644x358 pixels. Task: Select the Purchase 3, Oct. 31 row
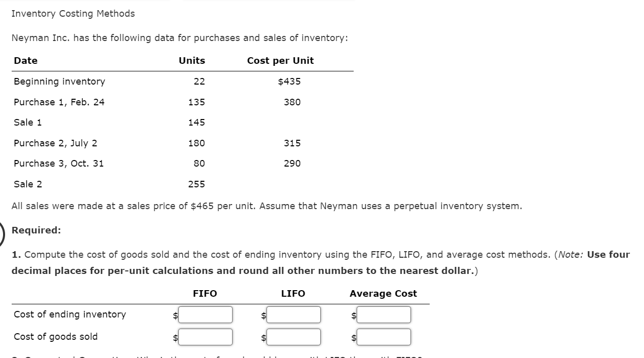(58, 163)
